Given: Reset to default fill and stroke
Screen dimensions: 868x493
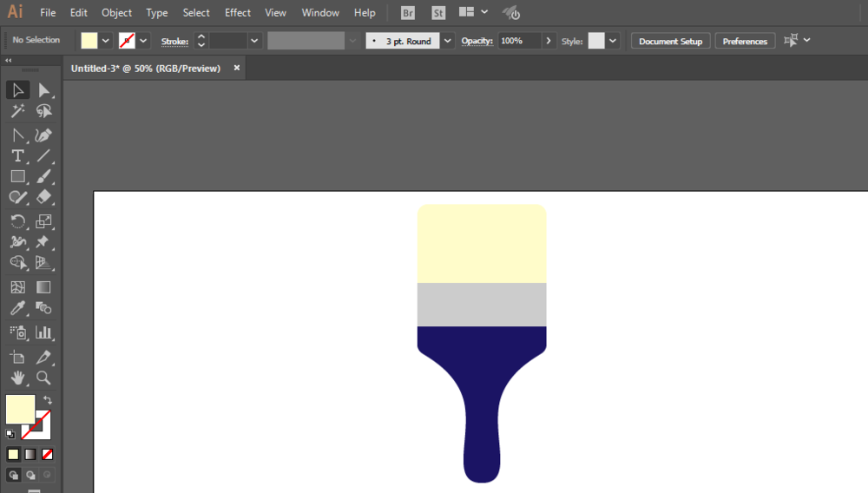Looking at the screenshot, I should point(10,434).
